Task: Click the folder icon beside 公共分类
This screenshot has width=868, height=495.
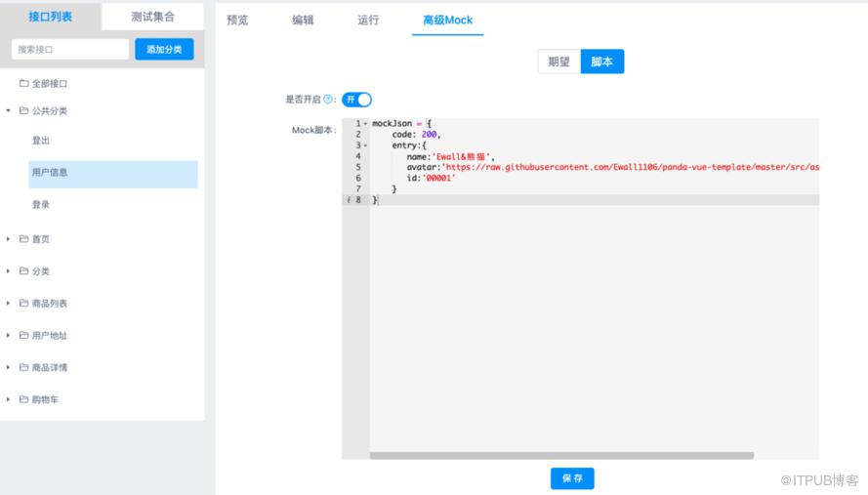Action: point(23,110)
